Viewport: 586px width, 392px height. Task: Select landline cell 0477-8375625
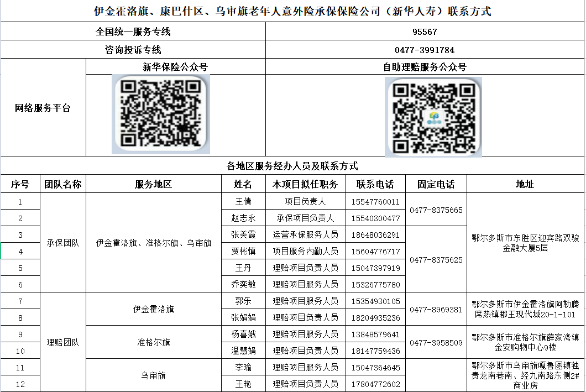click(x=436, y=259)
